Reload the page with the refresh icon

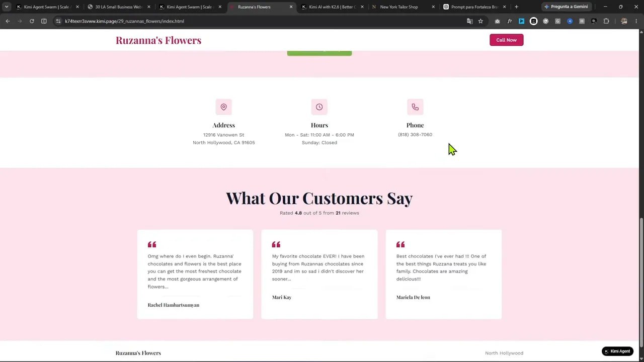click(32, 21)
